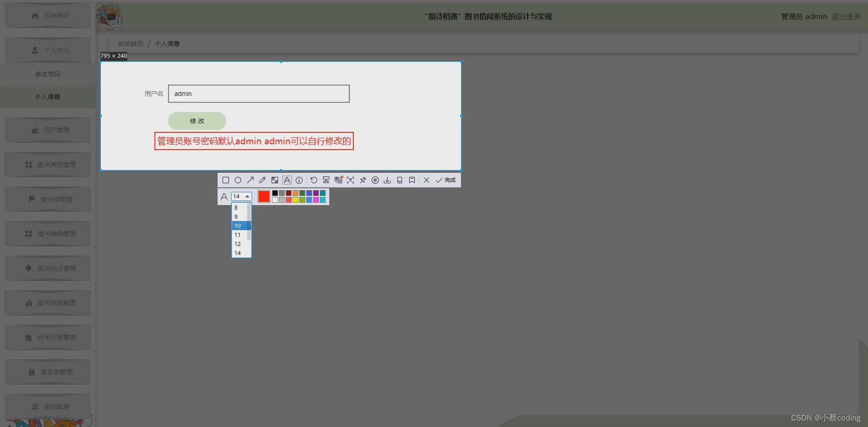This screenshot has width=868, height=427.
Task: Select the rectangle drawing tool
Action: (226, 180)
